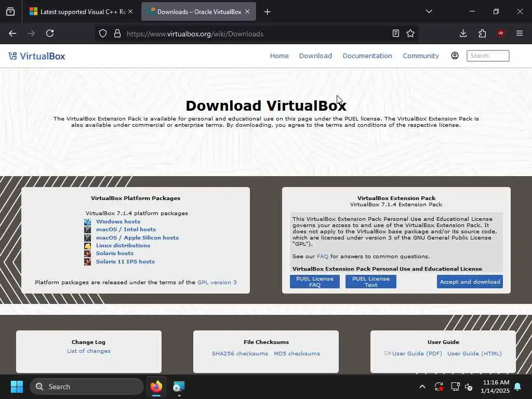Open the Documentation menu item
This screenshot has height=399, width=532.
tap(367, 56)
